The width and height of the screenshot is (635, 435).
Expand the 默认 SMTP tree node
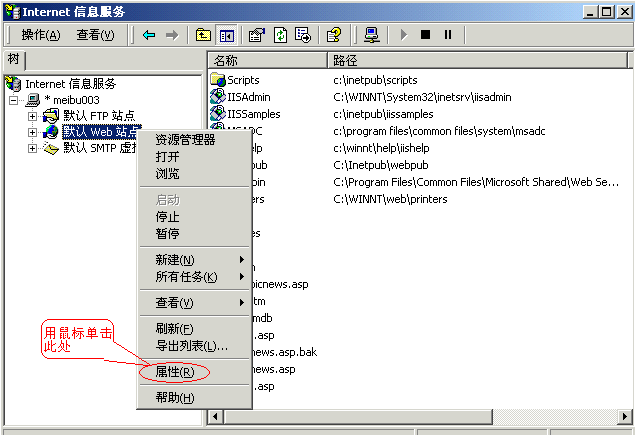coord(32,148)
